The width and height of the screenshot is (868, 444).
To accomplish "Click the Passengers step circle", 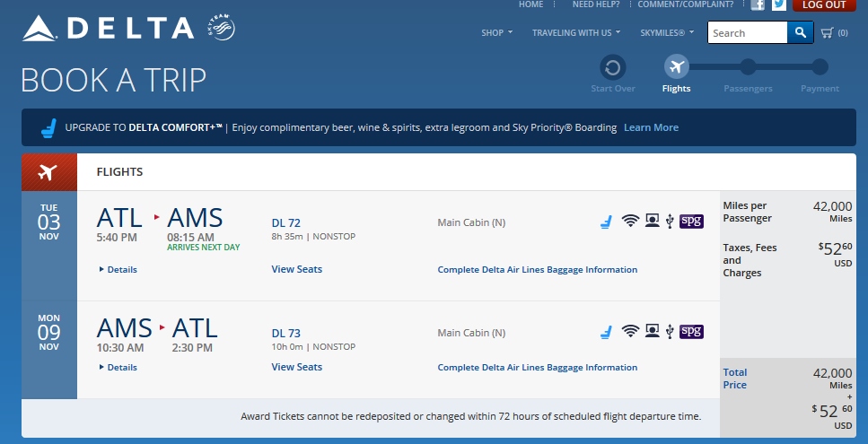I will pos(748,67).
